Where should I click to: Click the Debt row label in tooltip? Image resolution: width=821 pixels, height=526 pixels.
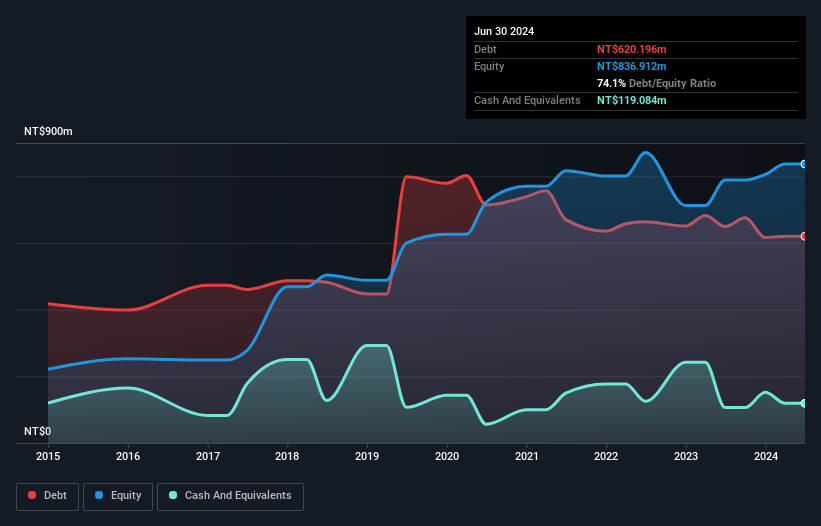tap(485, 49)
